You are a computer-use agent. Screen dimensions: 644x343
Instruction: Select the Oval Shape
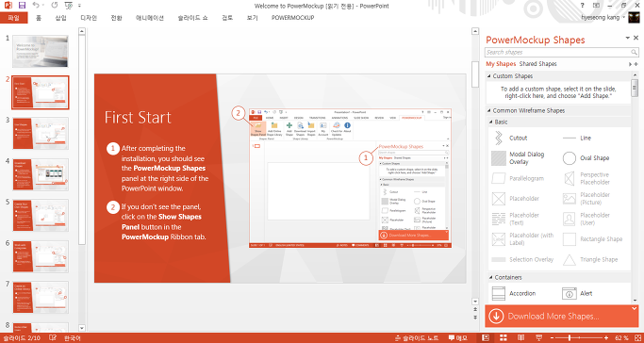pyautogui.click(x=586, y=158)
